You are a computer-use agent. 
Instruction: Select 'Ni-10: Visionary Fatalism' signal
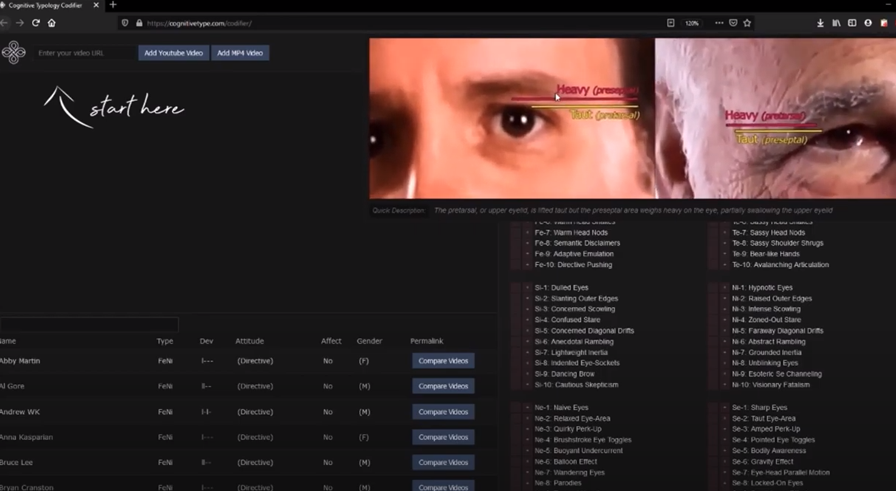click(x=770, y=385)
